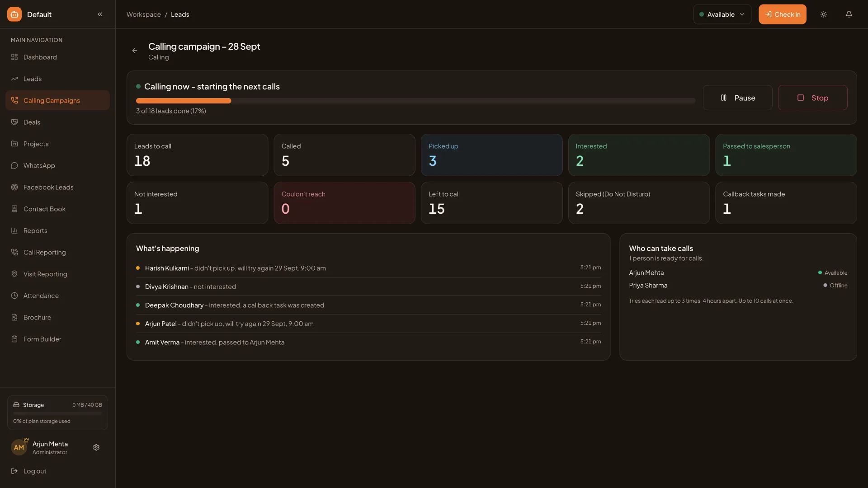
Task: Open Call Reporting in sidebar
Action: [57, 252]
